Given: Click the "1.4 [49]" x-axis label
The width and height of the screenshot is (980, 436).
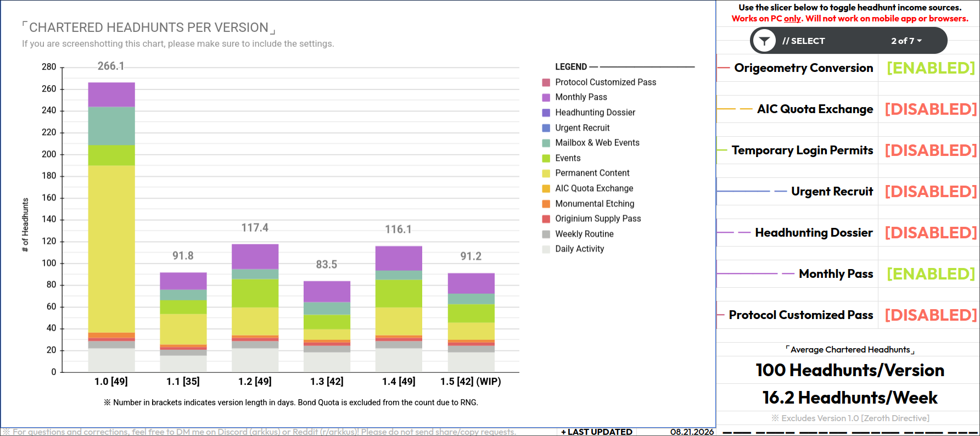Looking at the screenshot, I should [399, 382].
